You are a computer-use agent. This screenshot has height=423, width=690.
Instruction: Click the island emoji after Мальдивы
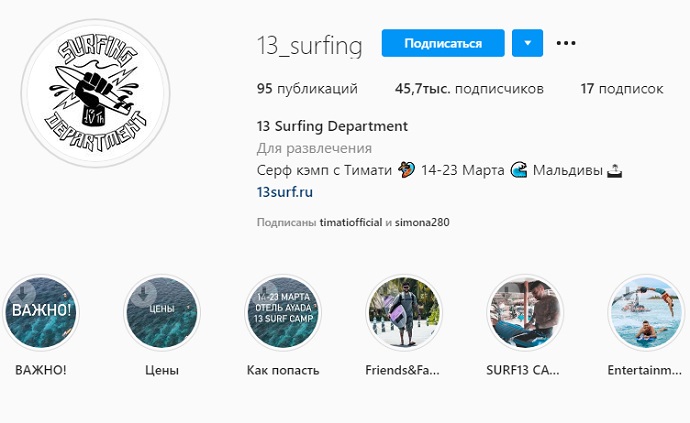coord(614,170)
